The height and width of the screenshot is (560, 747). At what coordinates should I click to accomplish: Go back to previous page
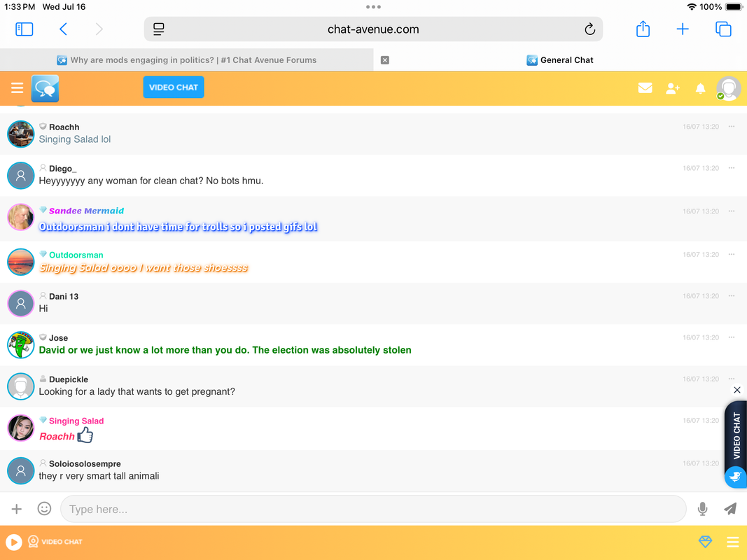(64, 29)
